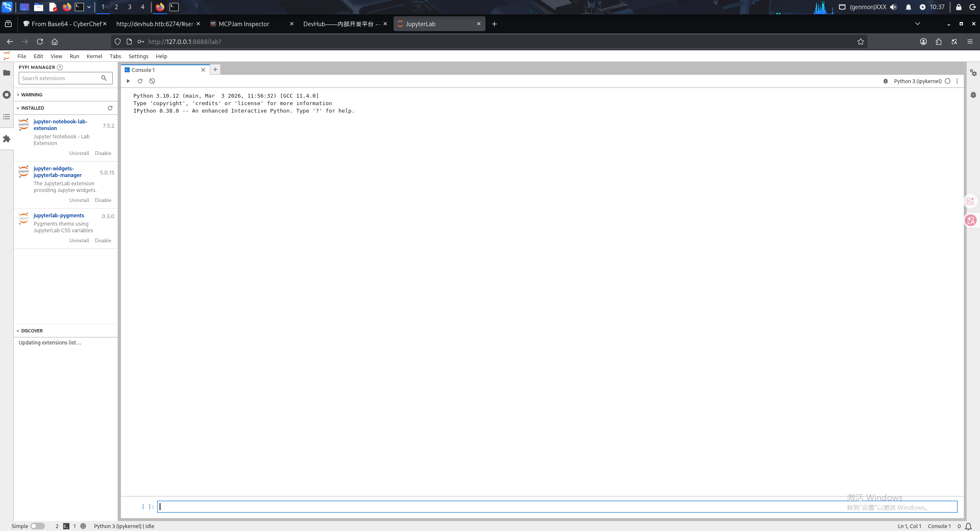Focus the console code input cell
Image resolution: width=980 pixels, height=531 pixels.
tap(557, 506)
